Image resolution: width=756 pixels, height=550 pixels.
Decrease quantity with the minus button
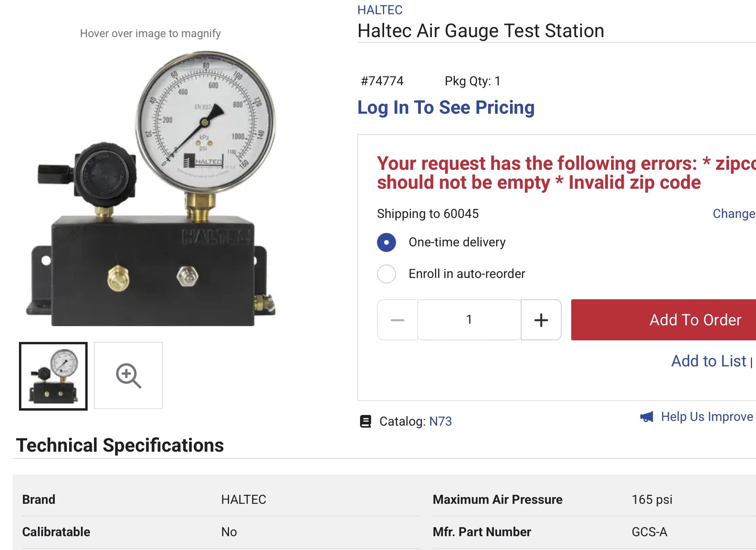[x=398, y=320]
